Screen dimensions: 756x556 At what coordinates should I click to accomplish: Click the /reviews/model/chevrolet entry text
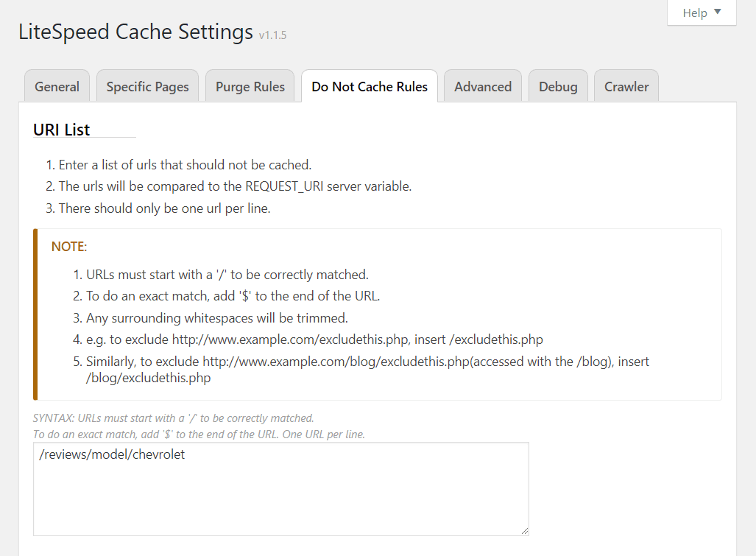point(113,454)
